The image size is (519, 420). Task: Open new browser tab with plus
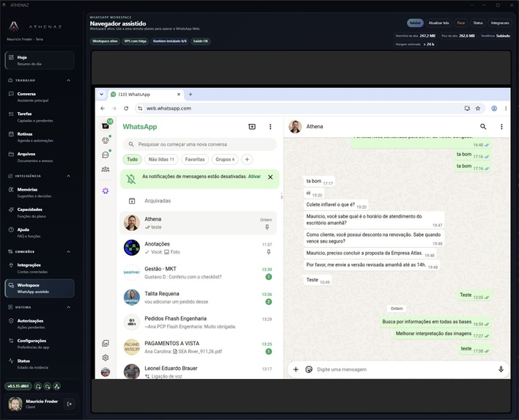click(x=191, y=95)
